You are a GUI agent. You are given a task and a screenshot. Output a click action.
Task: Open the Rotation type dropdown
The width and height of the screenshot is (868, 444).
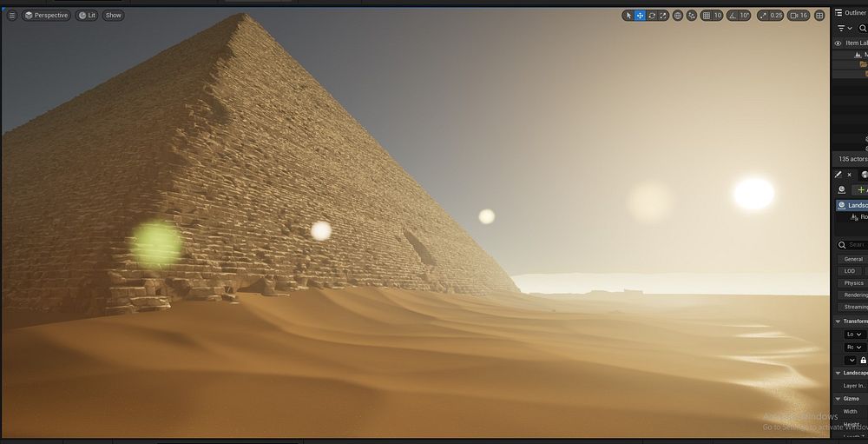tap(855, 347)
